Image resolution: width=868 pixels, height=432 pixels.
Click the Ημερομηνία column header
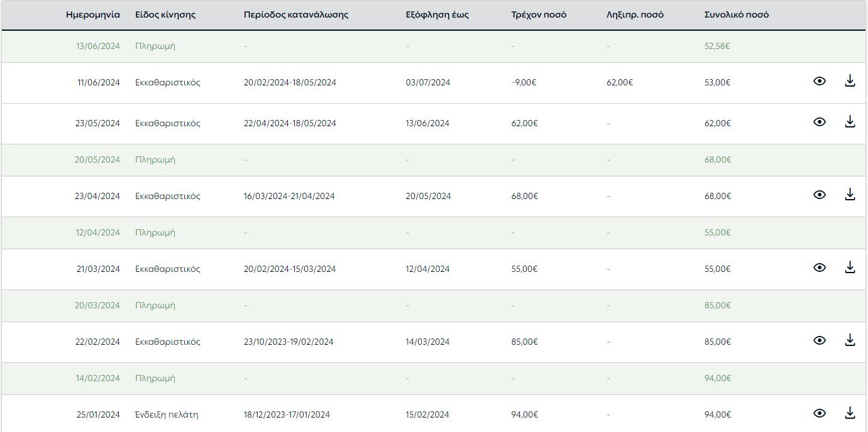coord(93,14)
